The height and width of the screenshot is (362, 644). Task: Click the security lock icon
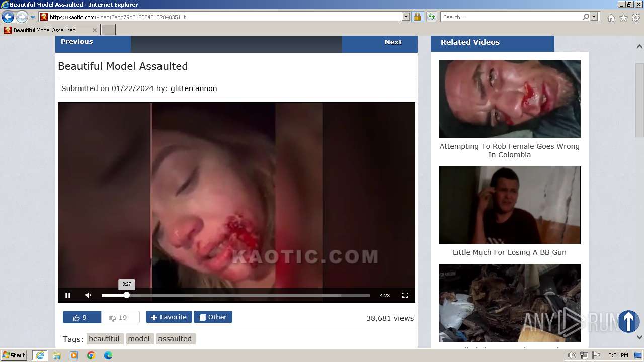click(417, 17)
